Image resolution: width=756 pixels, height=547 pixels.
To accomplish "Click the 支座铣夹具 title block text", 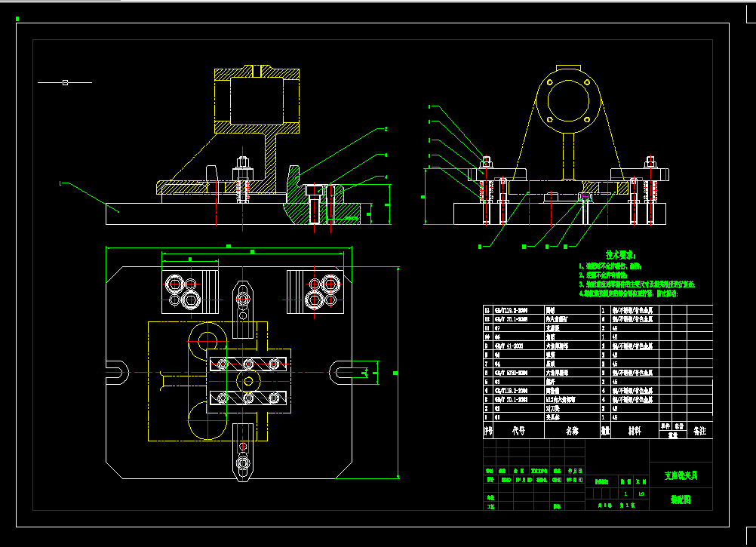I will 681,475.
